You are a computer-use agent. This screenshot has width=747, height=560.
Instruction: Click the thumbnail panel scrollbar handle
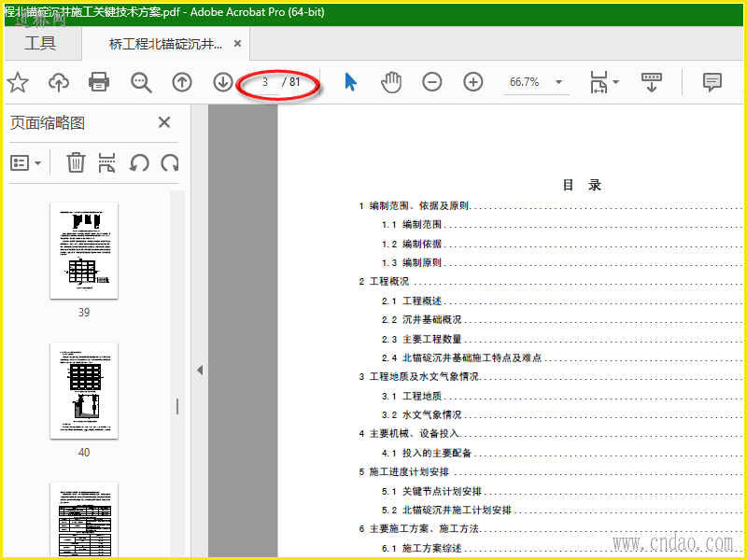(177, 406)
